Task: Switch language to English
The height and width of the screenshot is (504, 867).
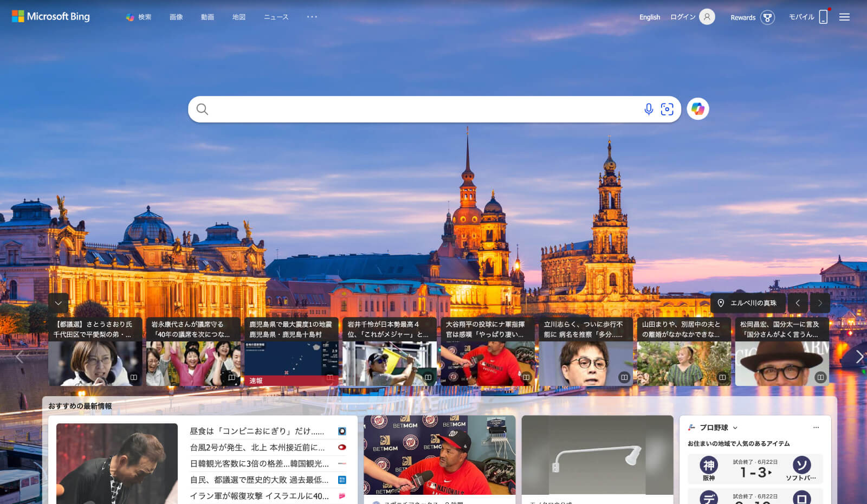Action: (650, 17)
